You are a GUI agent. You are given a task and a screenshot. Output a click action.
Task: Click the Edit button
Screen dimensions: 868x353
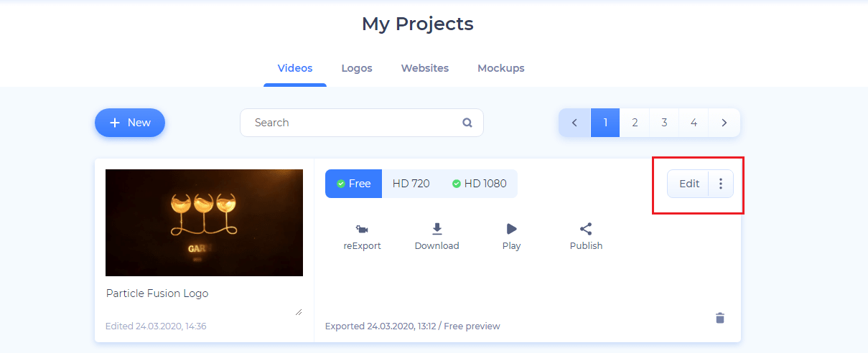coord(689,184)
